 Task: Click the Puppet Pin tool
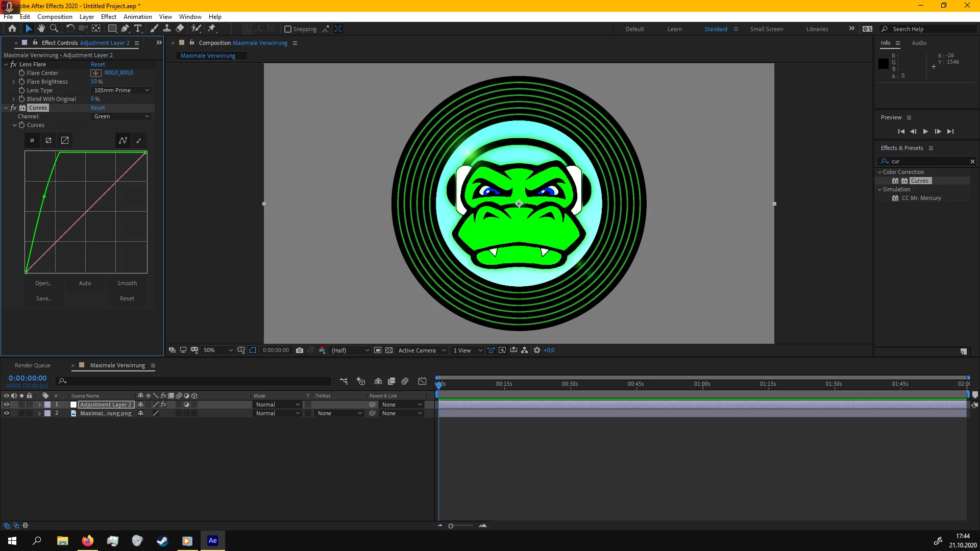coord(212,29)
